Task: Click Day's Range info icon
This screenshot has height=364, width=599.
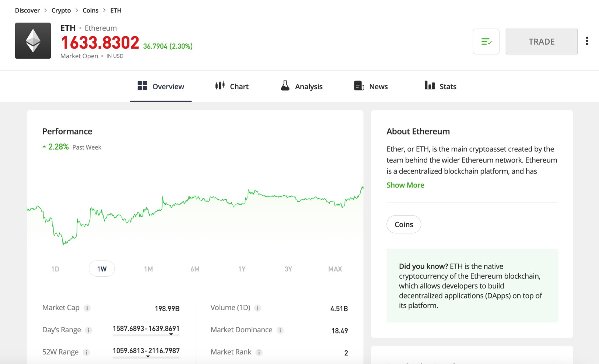Action: 89,330
